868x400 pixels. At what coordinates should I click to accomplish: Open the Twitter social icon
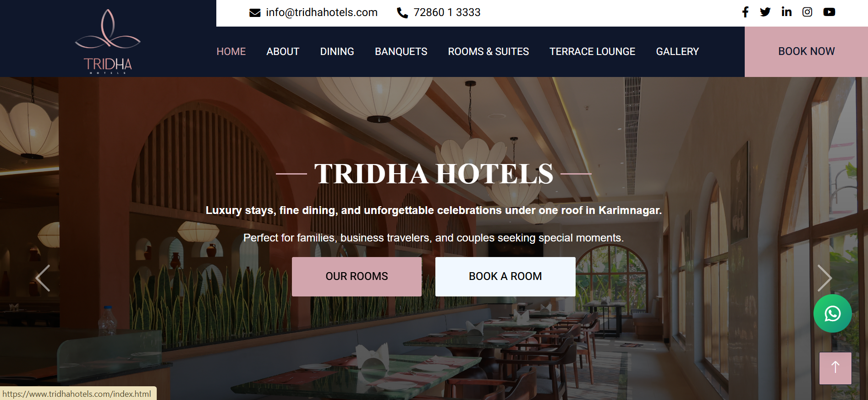(765, 12)
